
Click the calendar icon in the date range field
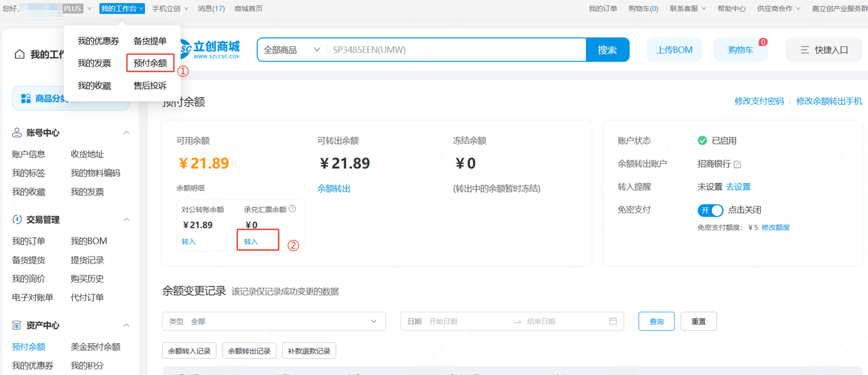[x=613, y=321]
